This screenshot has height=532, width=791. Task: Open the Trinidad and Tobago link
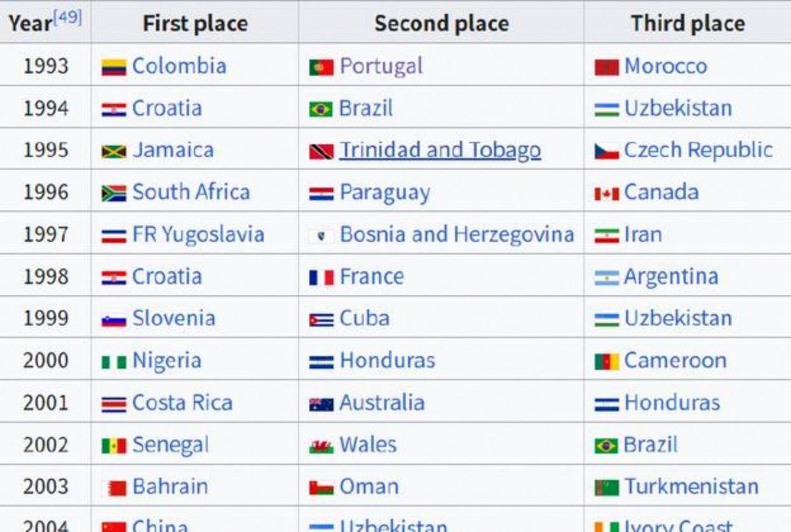coord(440,150)
